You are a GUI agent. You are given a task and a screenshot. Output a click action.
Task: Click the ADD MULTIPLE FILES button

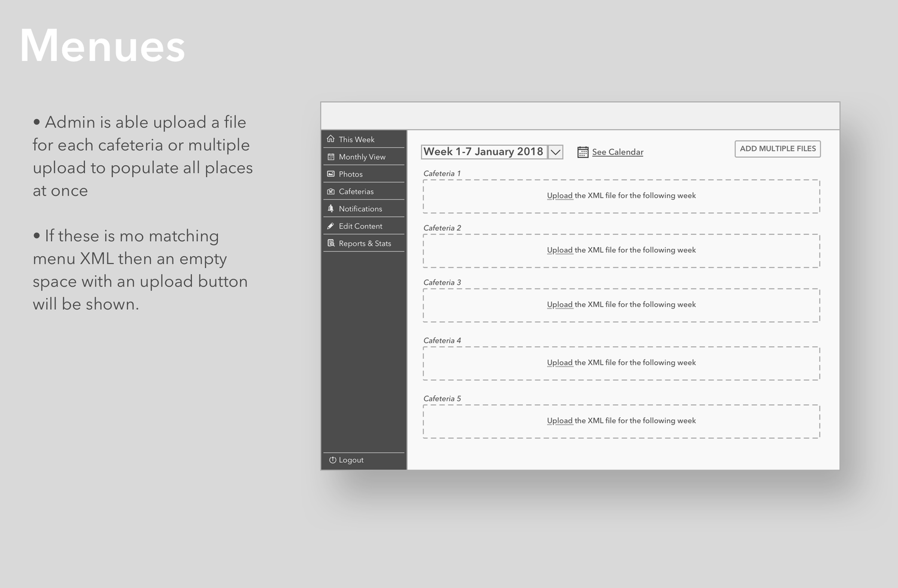778,149
